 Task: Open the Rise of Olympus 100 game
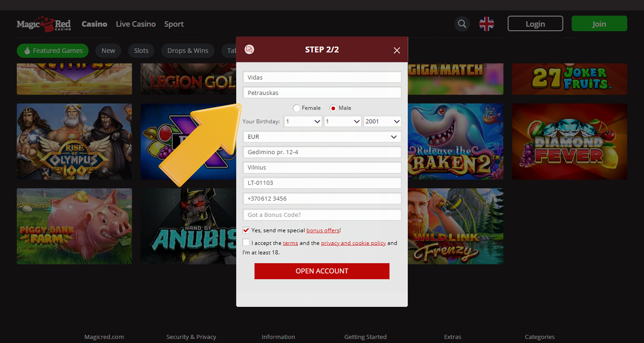(74, 141)
